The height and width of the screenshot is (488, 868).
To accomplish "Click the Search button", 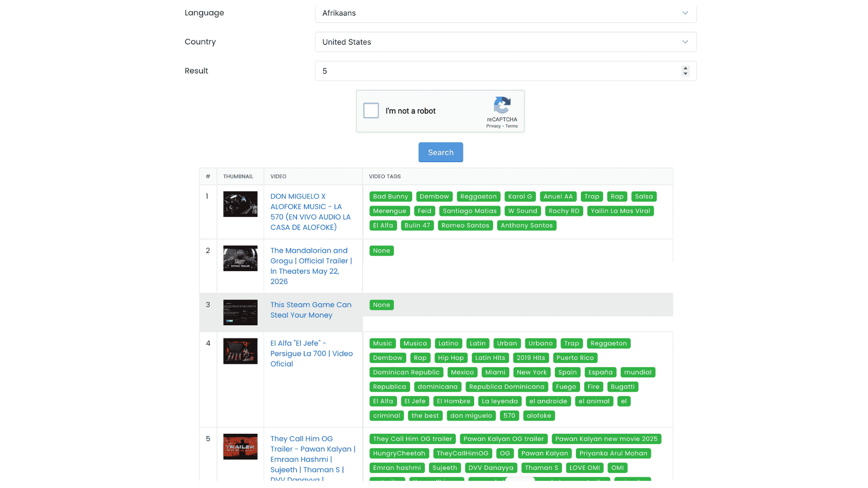I will pyautogui.click(x=440, y=152).
